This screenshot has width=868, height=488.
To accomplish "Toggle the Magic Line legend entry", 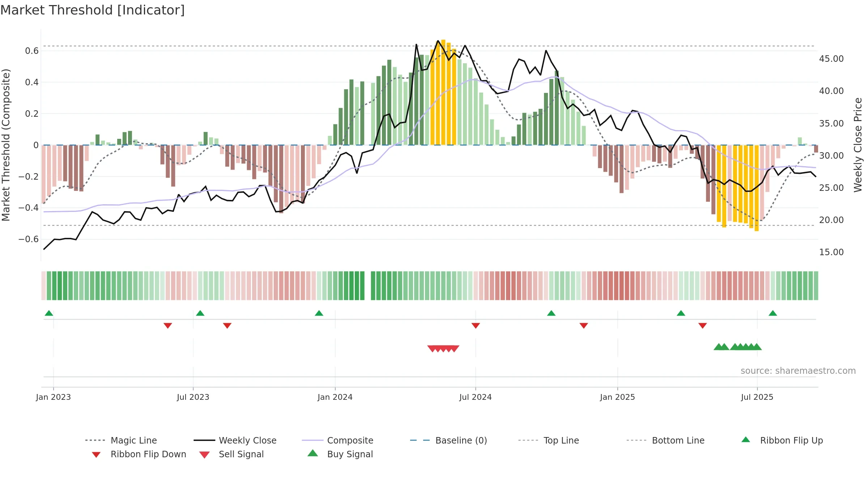I will pos(121,440).
